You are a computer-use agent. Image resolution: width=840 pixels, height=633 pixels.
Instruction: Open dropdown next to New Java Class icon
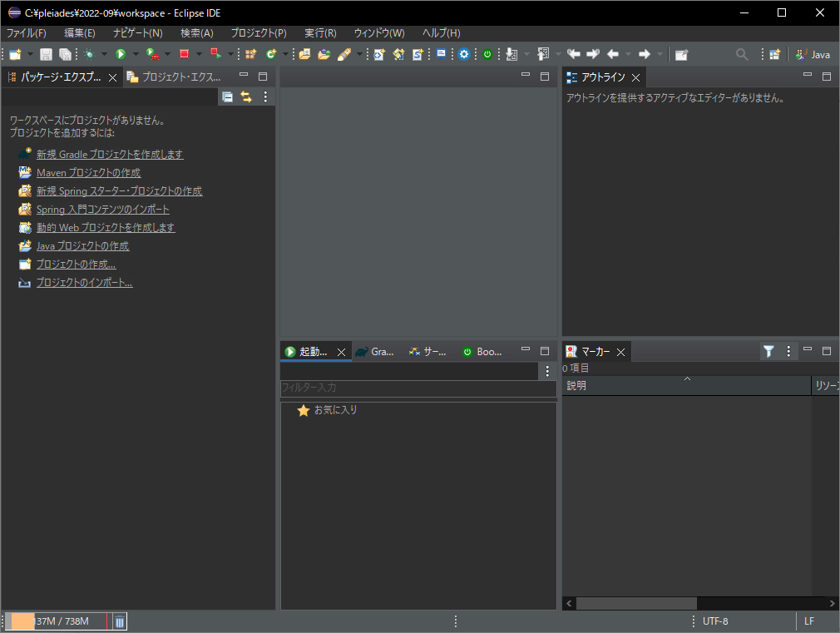tap(285, 54)
